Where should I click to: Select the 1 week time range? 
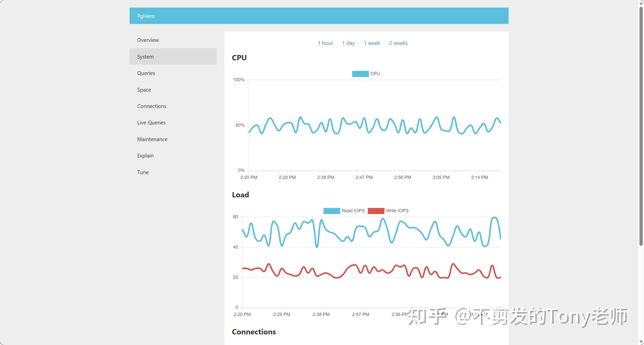coord(372,43)
